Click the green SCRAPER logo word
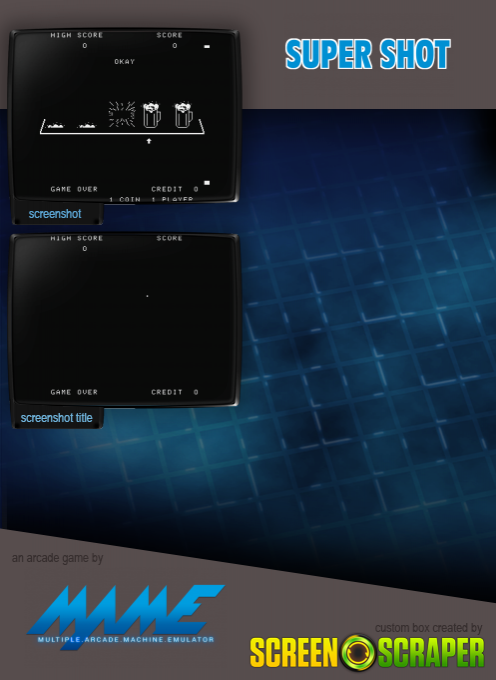 (431, 653)
